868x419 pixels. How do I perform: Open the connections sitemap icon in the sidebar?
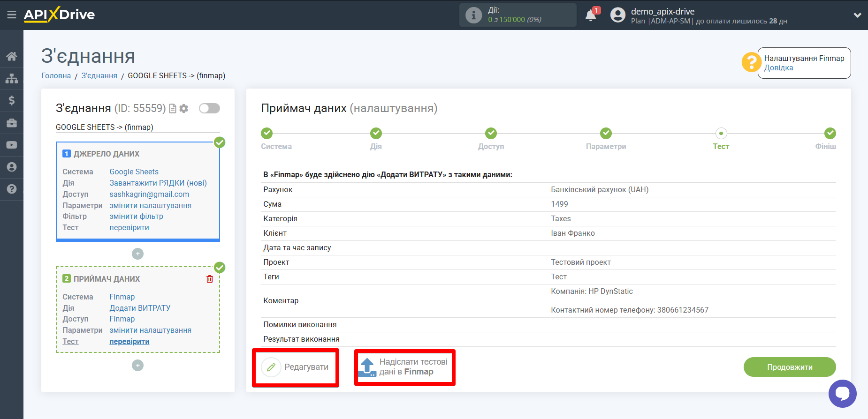tap(12, 79)
